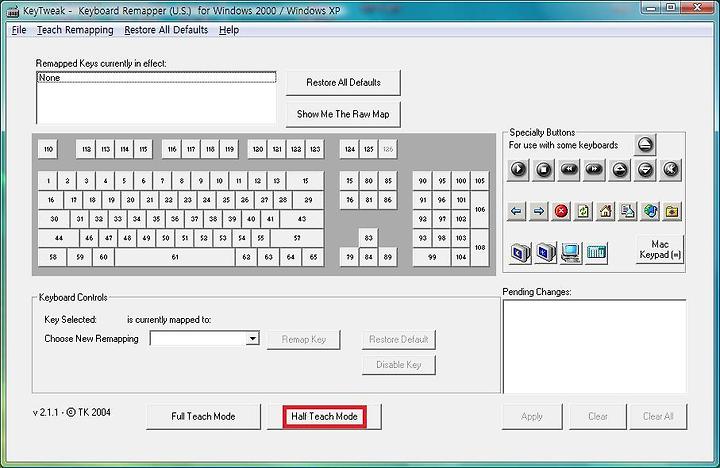Click the Eject specialty button
The height and width of the screenshot is (468, 720).
(645, 145)
